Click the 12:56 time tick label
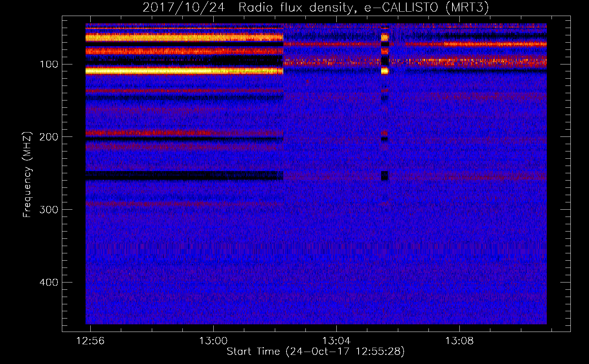589x364 pixels. [90, 341]
